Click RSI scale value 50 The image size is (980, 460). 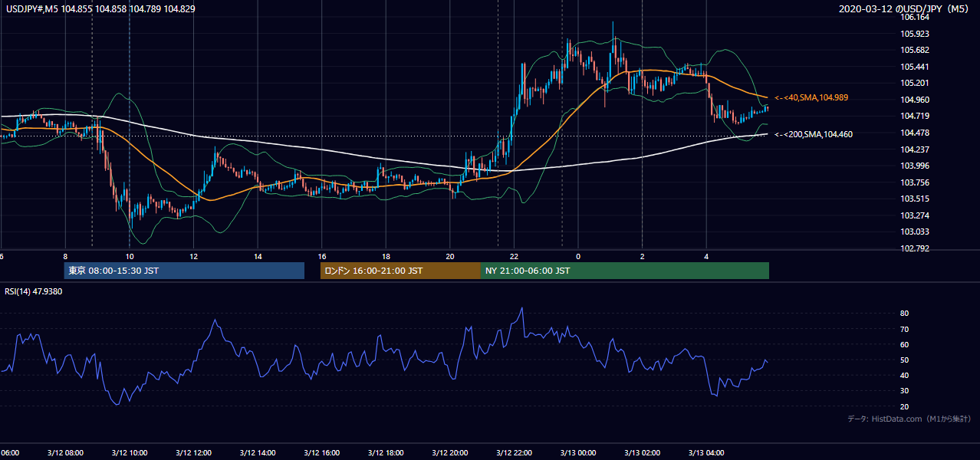[x=905, y=360]
